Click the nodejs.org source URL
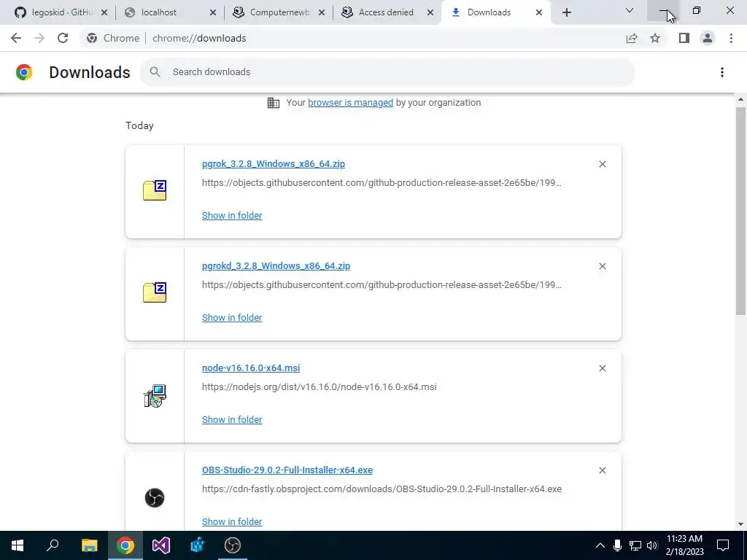Image resolution: width=747 pixels, height=560 pixels. coord(320,386)
